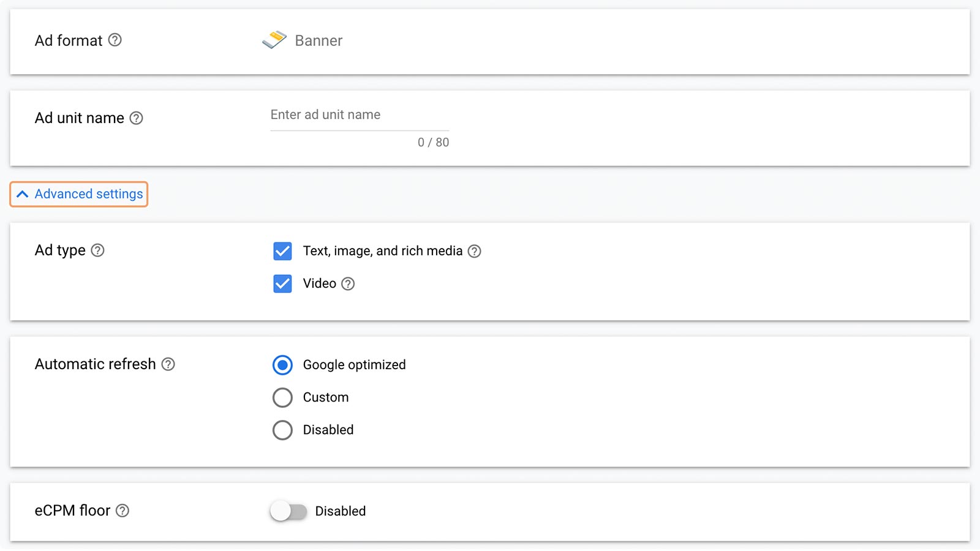
Task: Show help for Ad type label
Action: pos(97,250)
